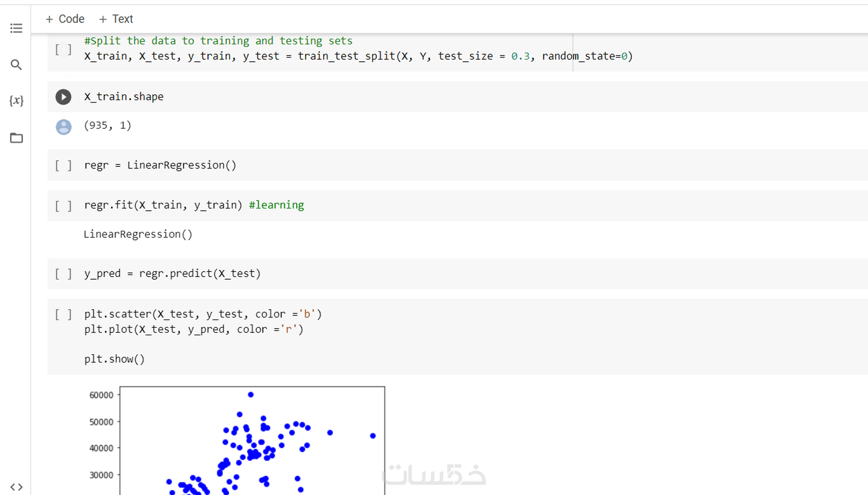This screenshot has width=868, height=495.
Task: Select the LinearRegression() output text
Action: click(x=138, y=234)
